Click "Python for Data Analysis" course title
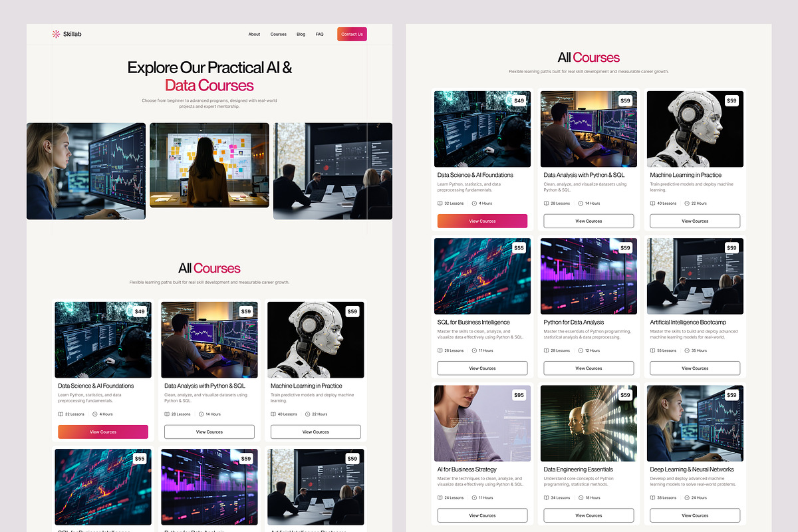 point(574,322)
